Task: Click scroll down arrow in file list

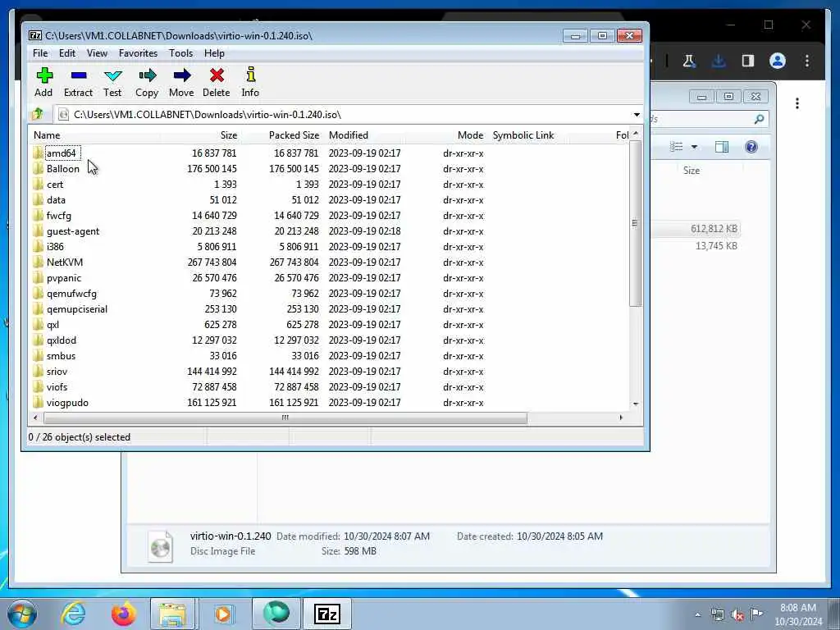Action: (x=636, y=404)
